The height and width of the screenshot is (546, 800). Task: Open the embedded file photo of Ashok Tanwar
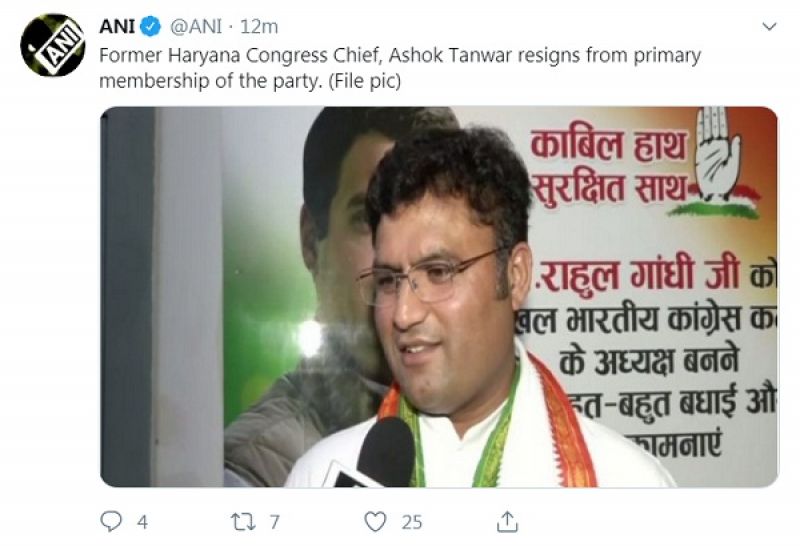tap(439, 296)
